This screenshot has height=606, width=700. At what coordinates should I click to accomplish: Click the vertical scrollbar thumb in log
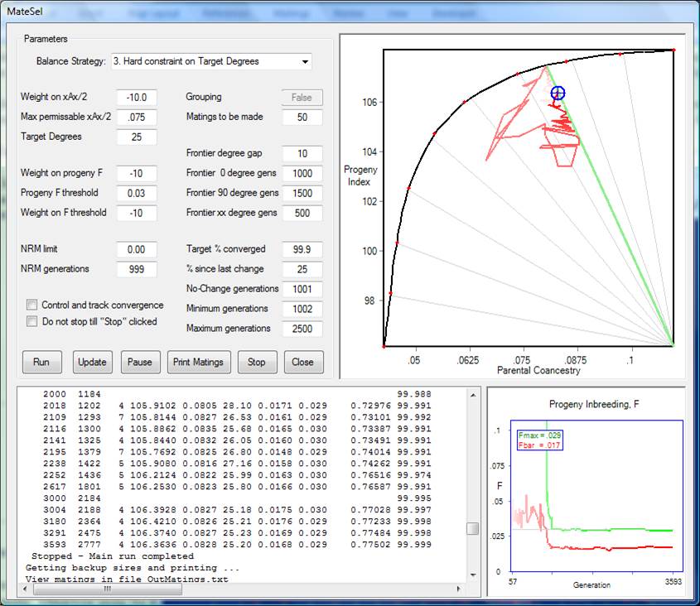473,529
